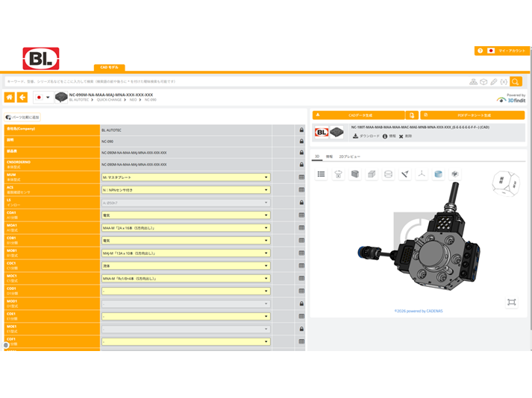Expand the ACS NPNセンサ付き dropdown
The height and width of the screenshot is (398, 532).
click(186, 190)
